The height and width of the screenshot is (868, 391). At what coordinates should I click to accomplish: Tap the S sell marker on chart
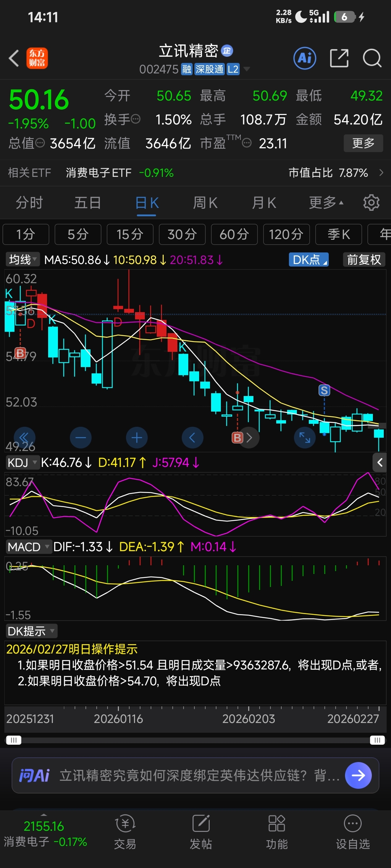click(x=324, y=390)
